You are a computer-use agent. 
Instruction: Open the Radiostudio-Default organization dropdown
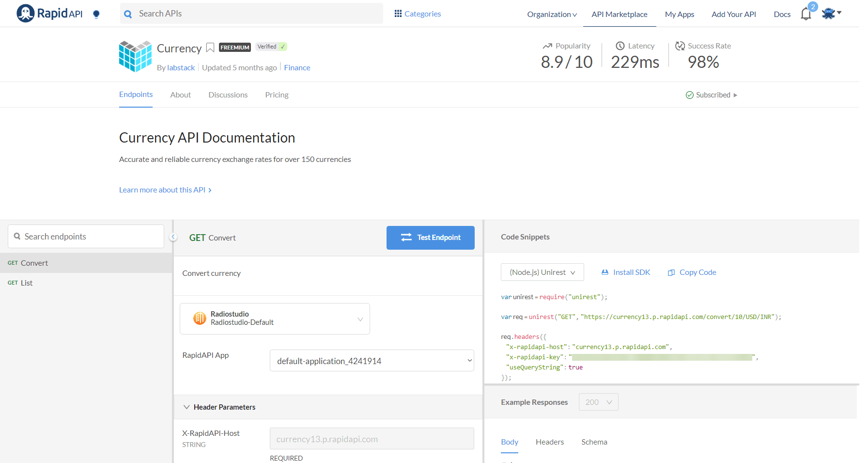(275, 319)
